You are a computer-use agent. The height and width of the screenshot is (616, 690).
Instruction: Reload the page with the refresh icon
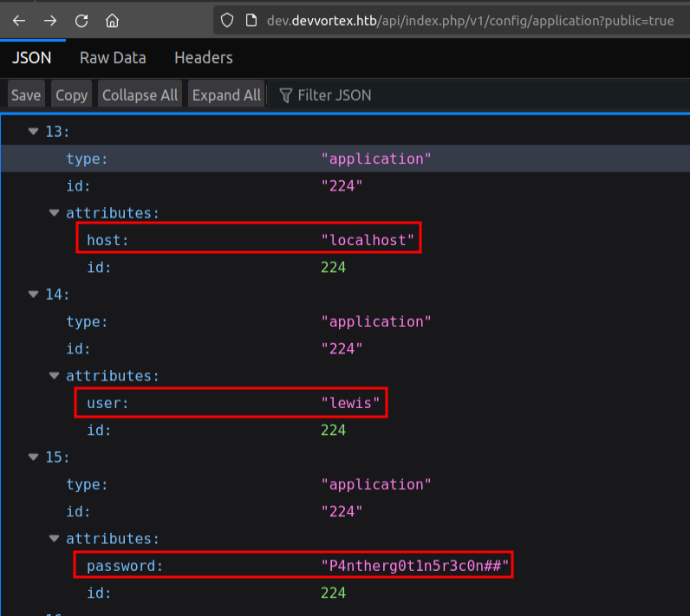[81, 20]
